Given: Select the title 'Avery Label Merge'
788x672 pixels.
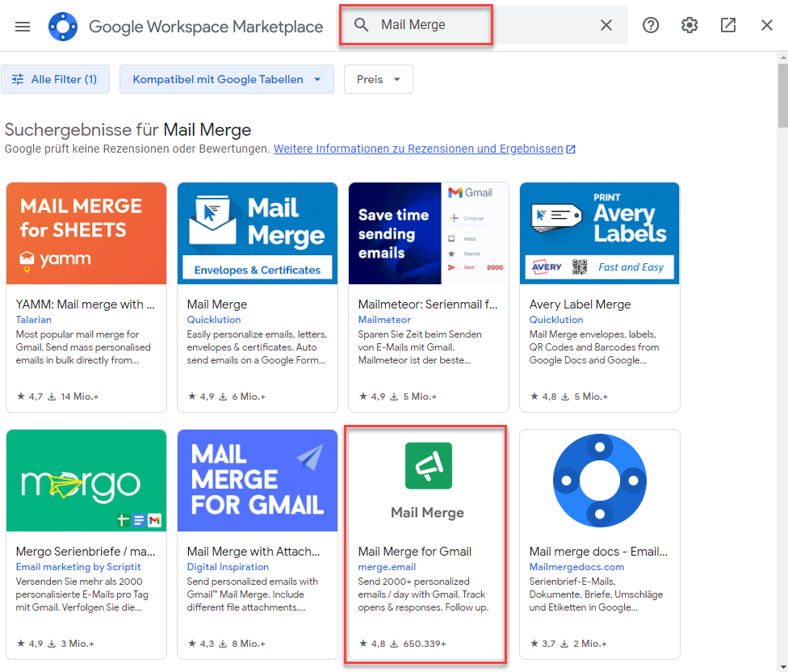Looking at the screenshot, I should point(580,304).
